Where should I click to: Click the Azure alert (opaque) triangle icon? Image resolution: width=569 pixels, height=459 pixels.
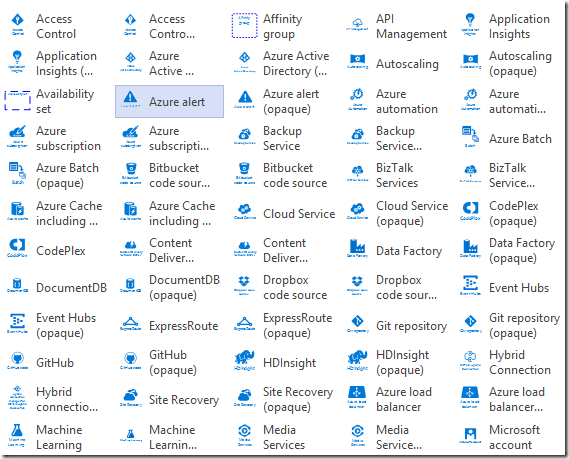[x=245, y=100]
